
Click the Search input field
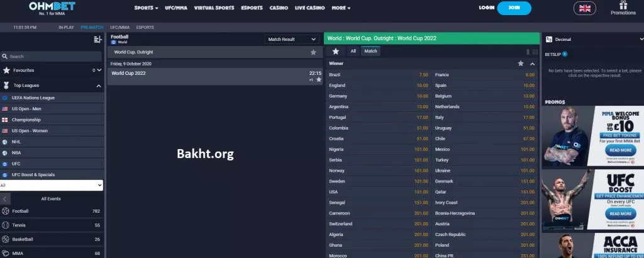(x=53, y=56)
